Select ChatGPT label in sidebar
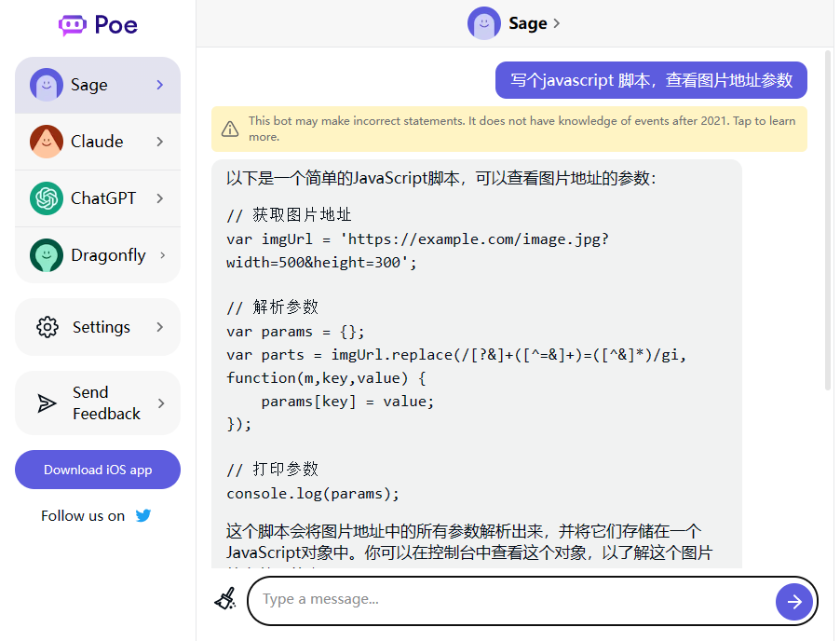This screenshot has width=840, height=641. click(x=103, y=198)
